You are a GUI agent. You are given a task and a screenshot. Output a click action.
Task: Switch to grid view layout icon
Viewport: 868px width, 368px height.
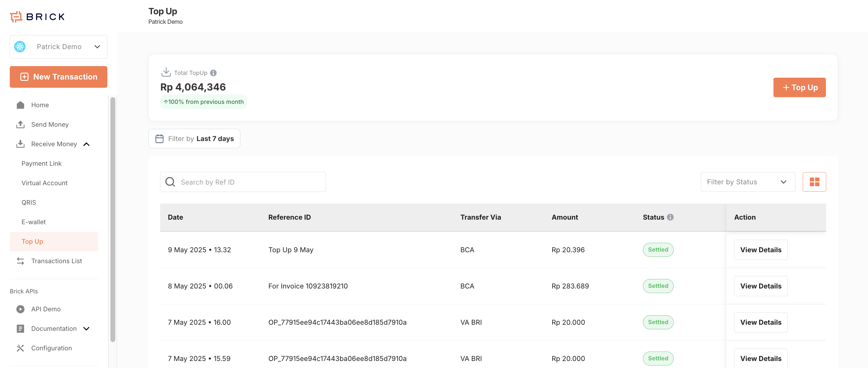coord(814,182)
